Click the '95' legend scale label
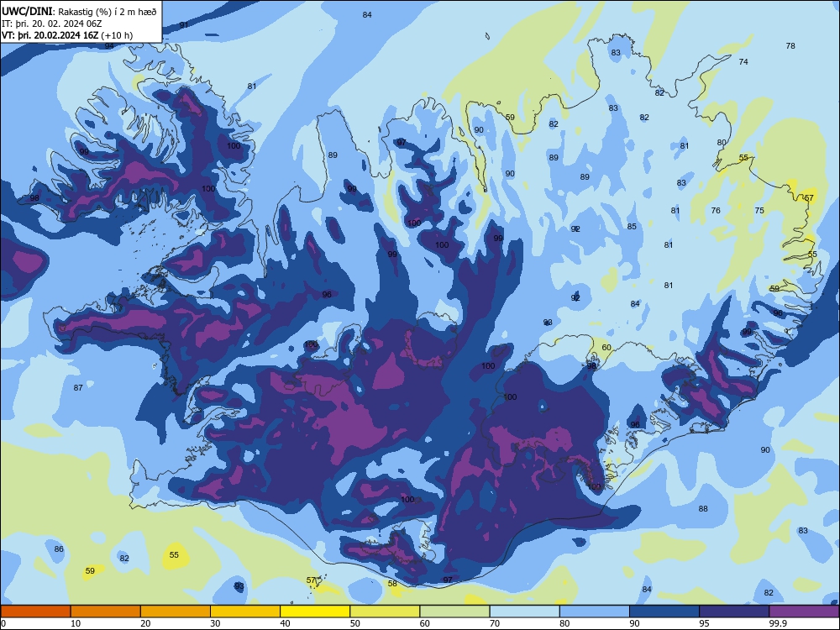840x630 pixels. (704, 623)
